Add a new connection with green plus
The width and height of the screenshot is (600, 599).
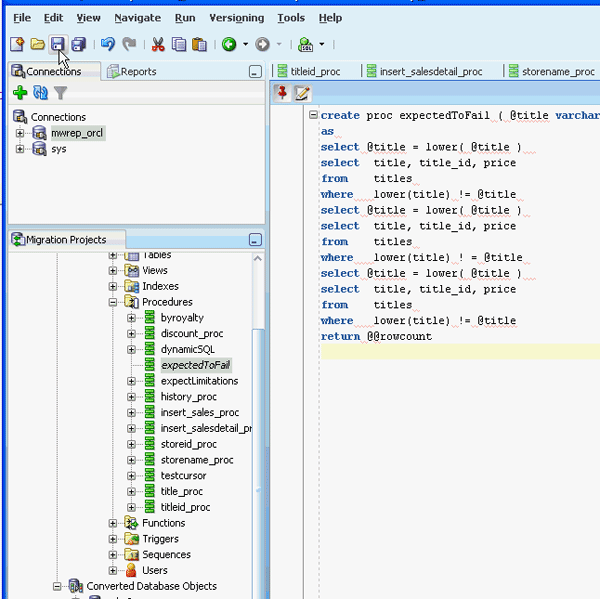pyautogui.click(x=19, y=93)
